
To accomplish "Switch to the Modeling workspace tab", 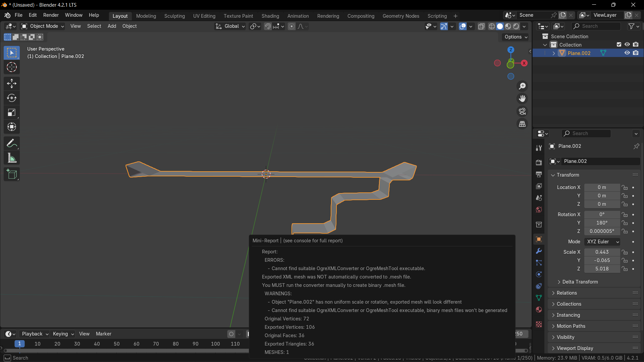I will (146, 16).
